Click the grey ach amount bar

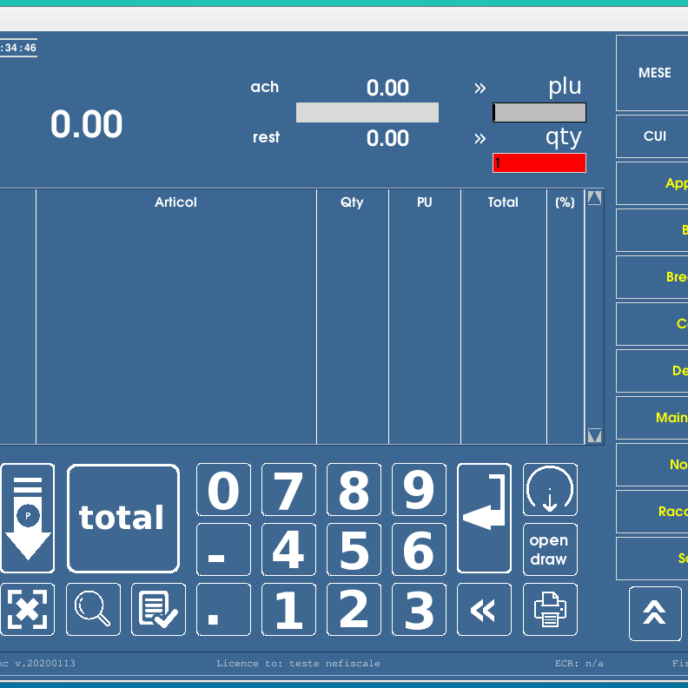point(367,113)
